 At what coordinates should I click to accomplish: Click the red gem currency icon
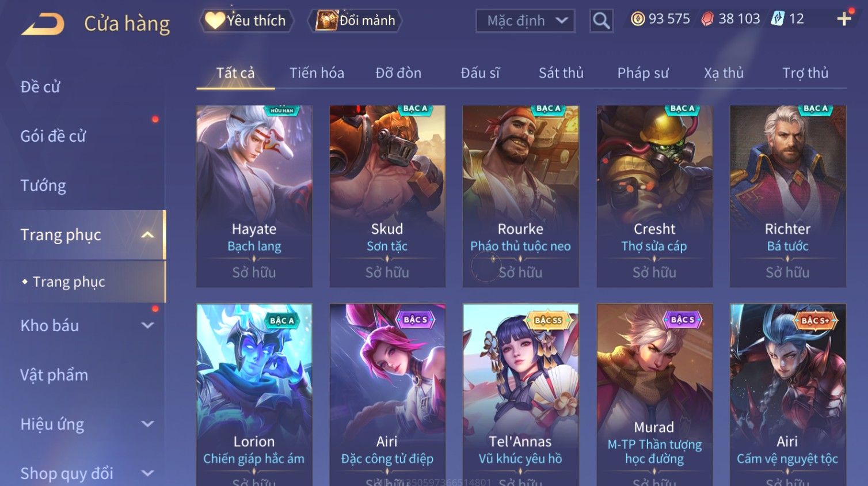point(707,19)
